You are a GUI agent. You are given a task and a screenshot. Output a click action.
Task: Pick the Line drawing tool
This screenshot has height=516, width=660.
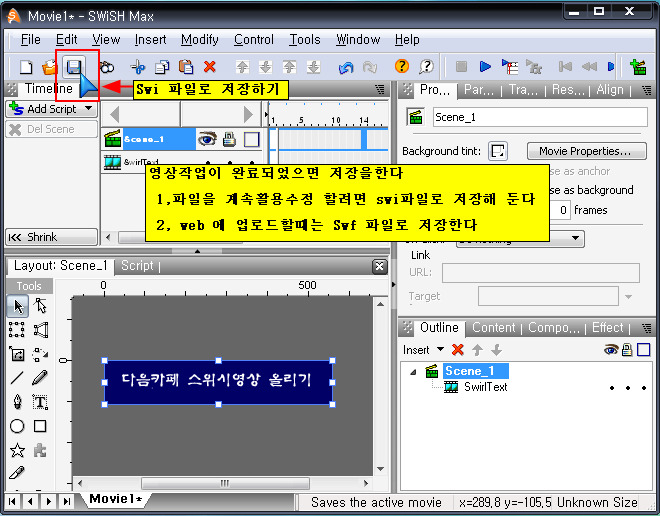(x=17, y=378)
